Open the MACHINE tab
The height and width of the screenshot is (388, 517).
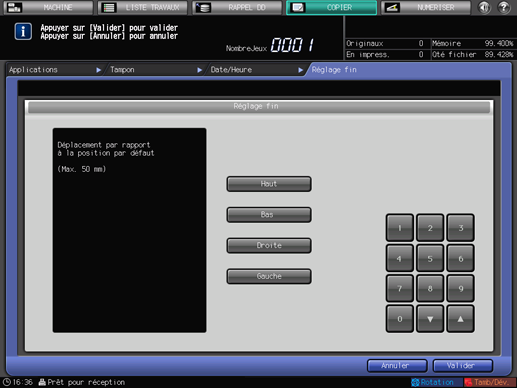pos(48,7)
